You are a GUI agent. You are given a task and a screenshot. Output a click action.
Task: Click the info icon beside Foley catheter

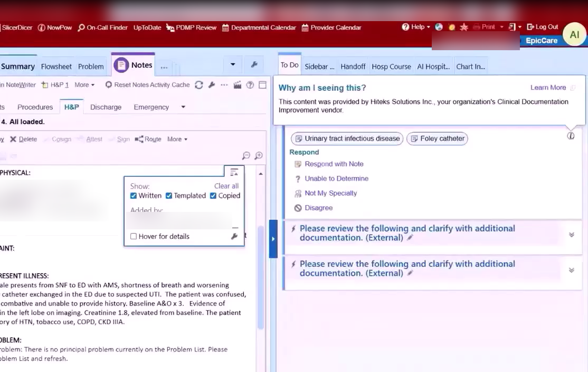[x=571, y=136]
